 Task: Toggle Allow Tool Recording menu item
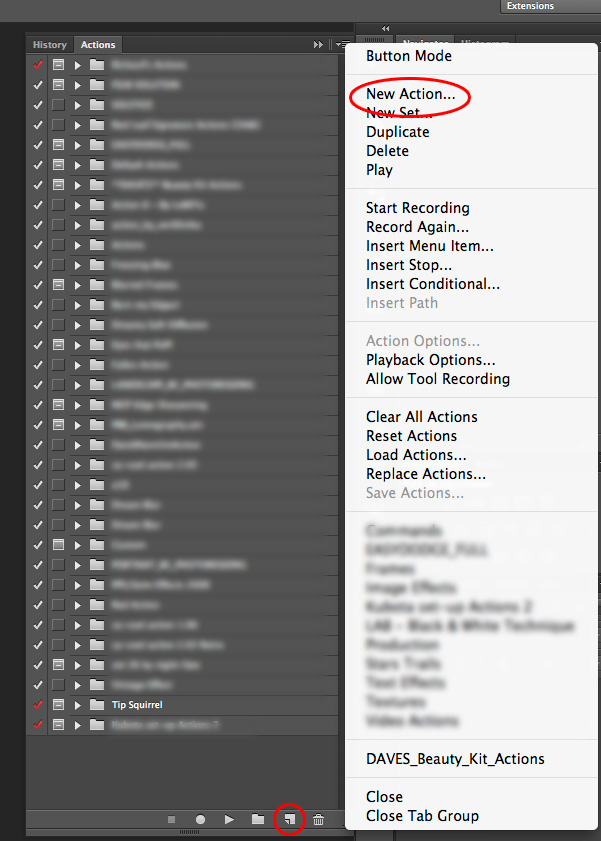pos(437,379)
